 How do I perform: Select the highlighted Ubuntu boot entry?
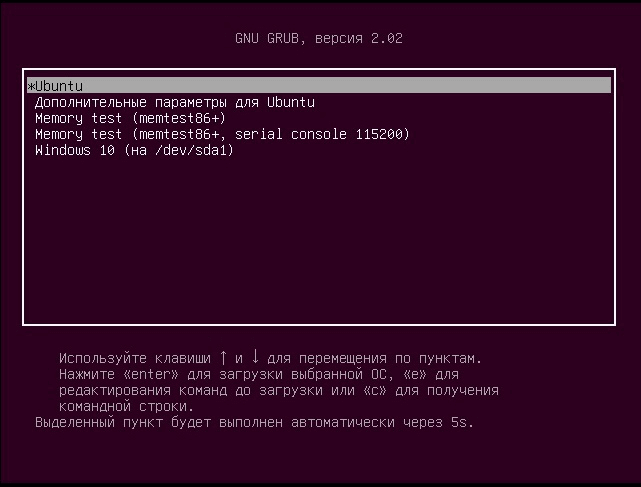click(319, 85)
